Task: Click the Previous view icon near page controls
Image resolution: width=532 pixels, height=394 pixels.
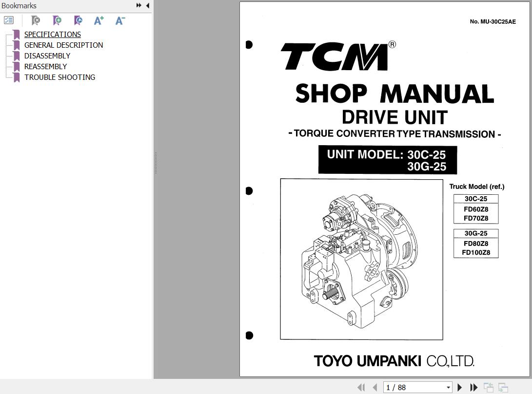Action: coord(489,387)
